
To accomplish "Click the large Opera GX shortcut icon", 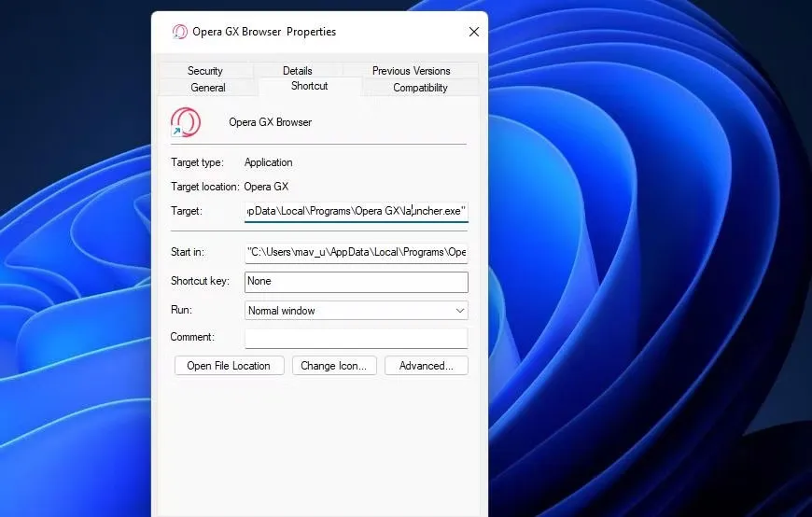I will (186, 122).
